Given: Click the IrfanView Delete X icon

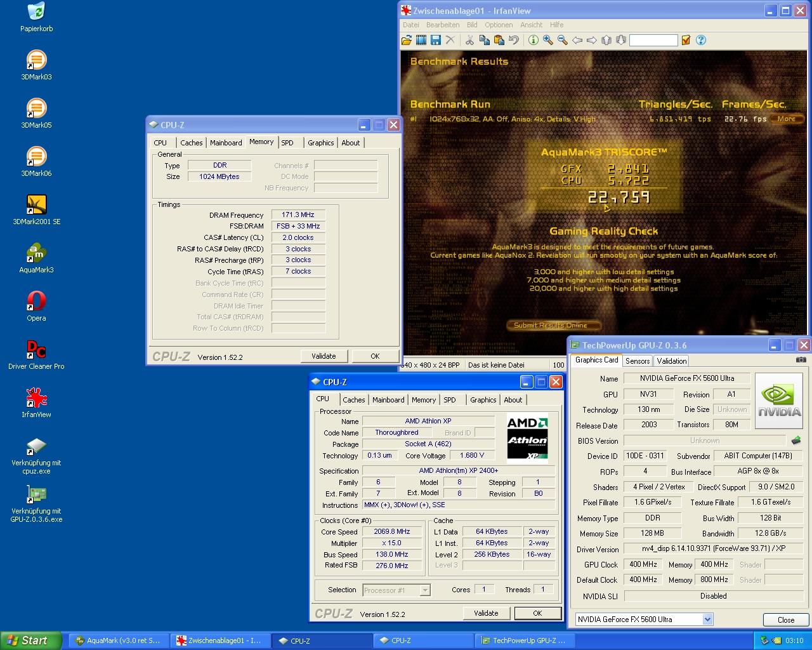Looking at the screenshot, I should click(x=450, y=40).
